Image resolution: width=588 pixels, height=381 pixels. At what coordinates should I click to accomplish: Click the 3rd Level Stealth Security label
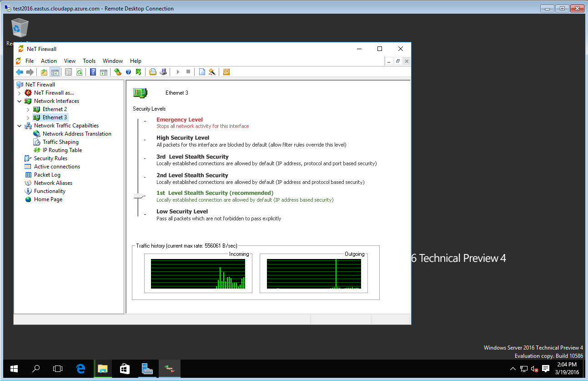pyautogui.click(x=192, y=157)
